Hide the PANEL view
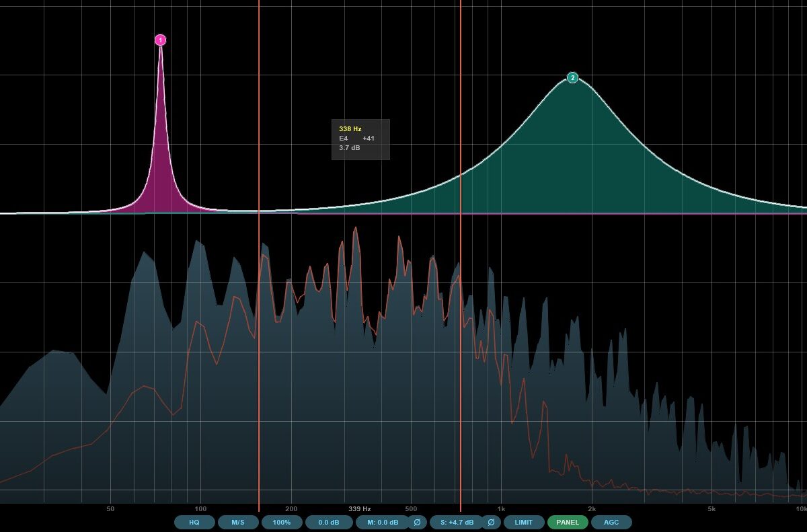 pyautogui.click(x=567, y=523)
